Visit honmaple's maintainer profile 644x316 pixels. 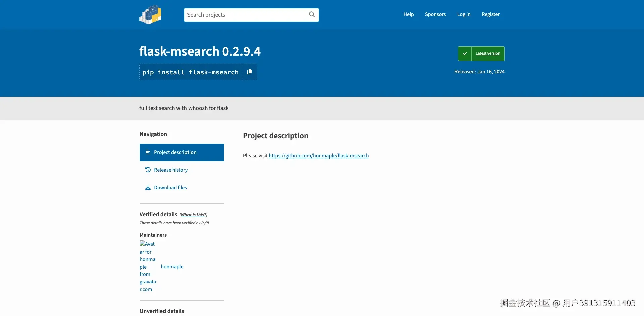click(x=172, y=266)
